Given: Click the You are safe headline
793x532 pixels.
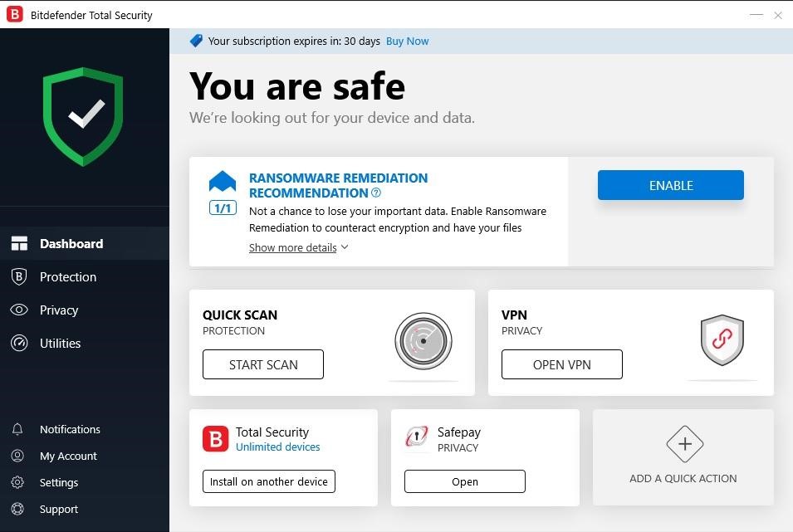Looking at the screenshot, I should [x=297, y=86].
